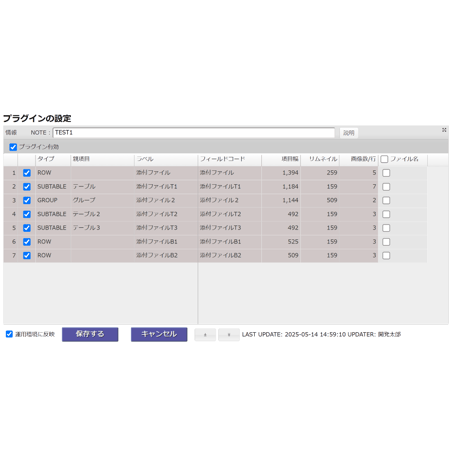
Task: Check the file name checkbox for 添付ファイルT1 row
Action: [x=386, y=187]
